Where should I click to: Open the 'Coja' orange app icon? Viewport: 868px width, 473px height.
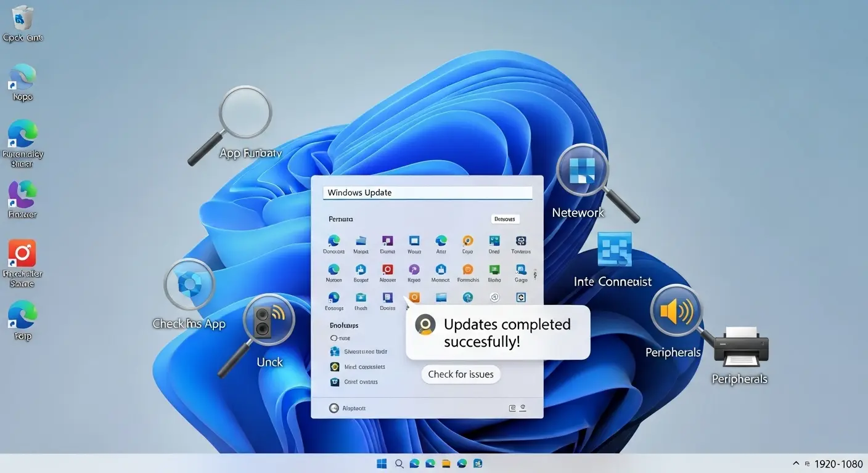click(x=467, y=241)
